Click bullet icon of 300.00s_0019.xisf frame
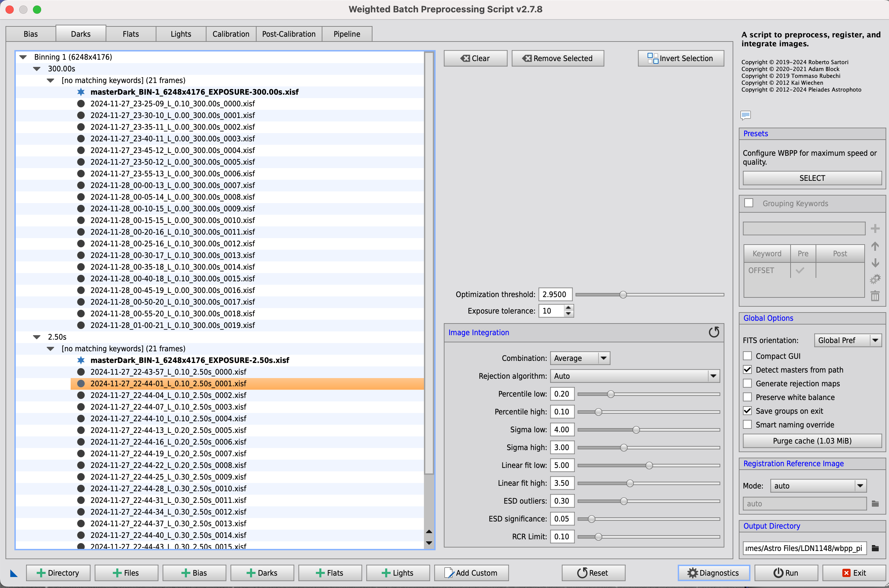The width and height of the screenshot is (889, 588). [x=81, y=325]
